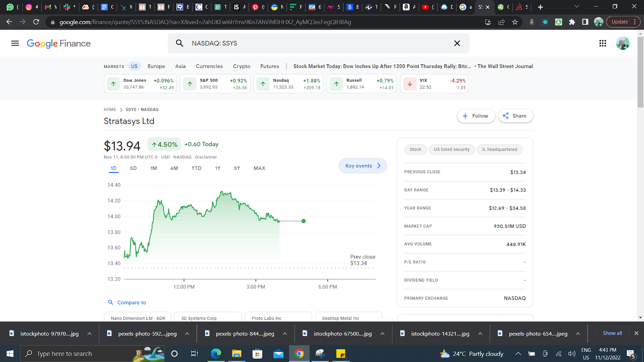Expand options for istockphoto-14321 download

point(480,333)
